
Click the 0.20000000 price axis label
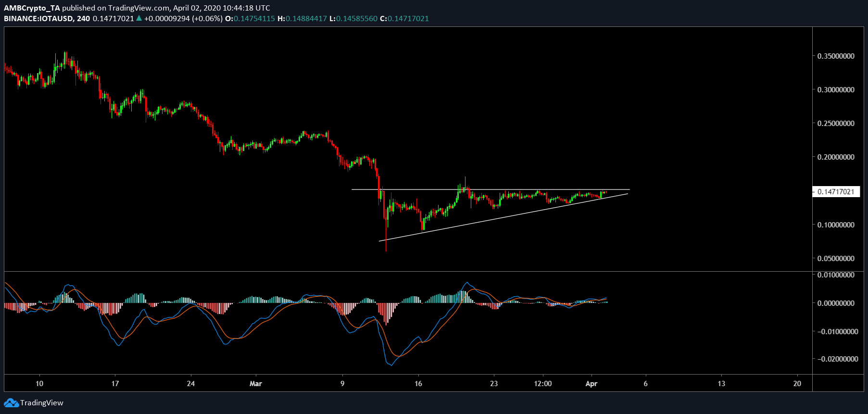(x=836, y=157)
